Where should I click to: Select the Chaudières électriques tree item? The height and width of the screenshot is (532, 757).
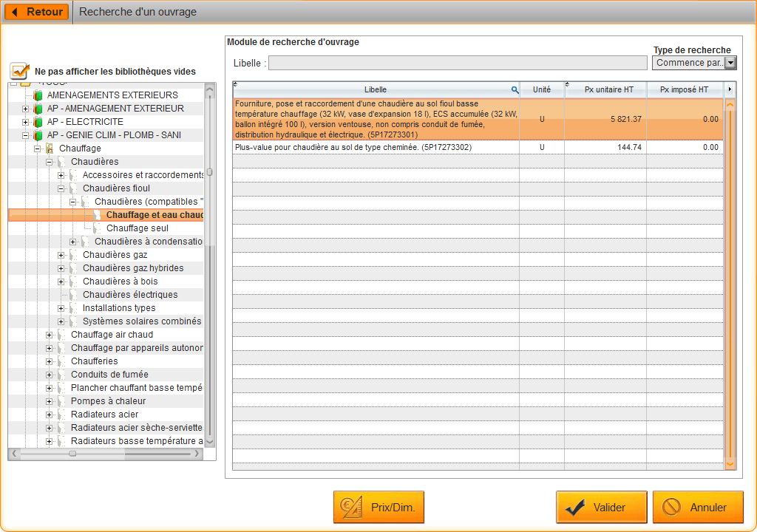coord(130,295)
